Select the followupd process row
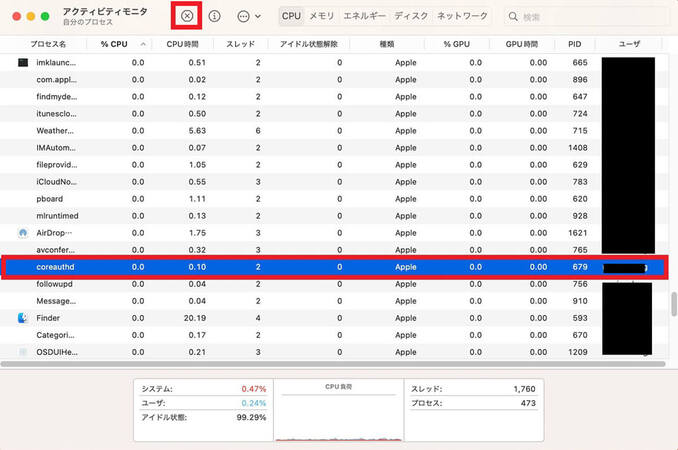 (x=332, y=284)
